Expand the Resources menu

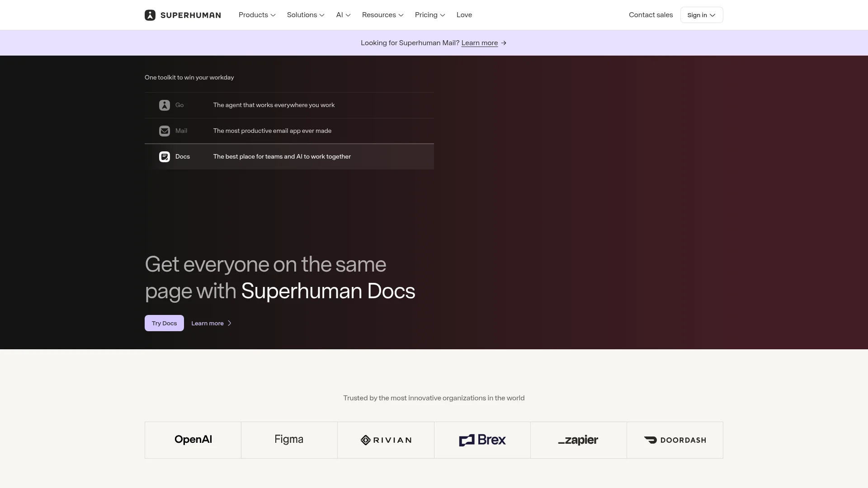(x=382, y=15)
